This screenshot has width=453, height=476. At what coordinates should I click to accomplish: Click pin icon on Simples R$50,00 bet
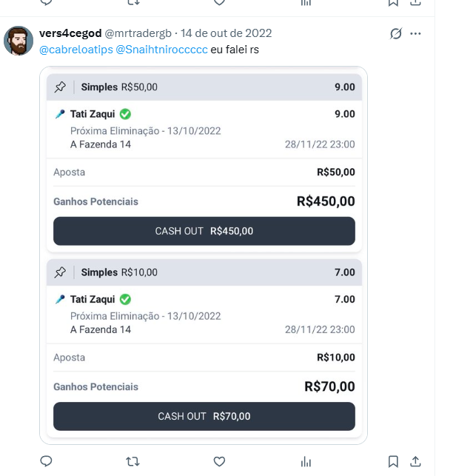(60, 87)
